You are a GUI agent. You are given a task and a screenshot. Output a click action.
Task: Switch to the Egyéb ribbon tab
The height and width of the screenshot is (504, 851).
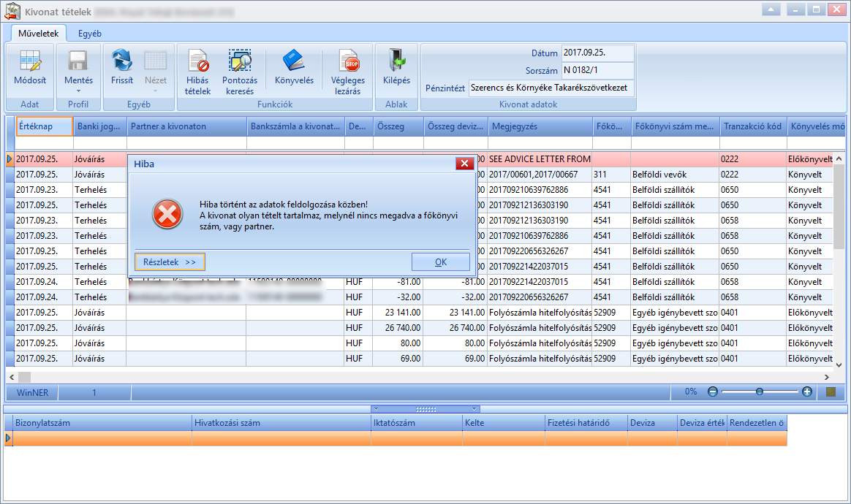(89, 34)
